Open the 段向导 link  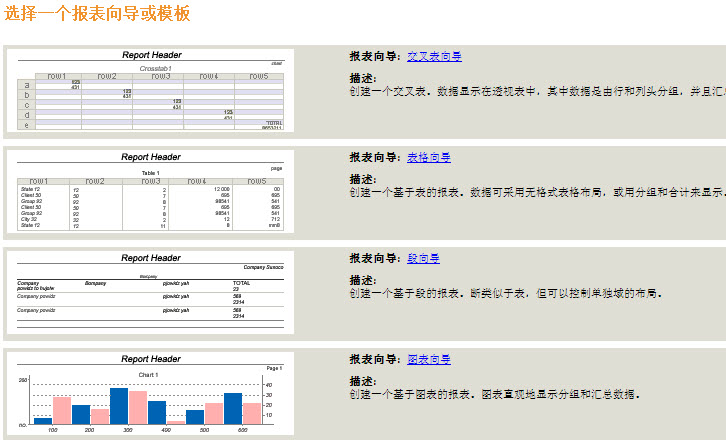423,258
